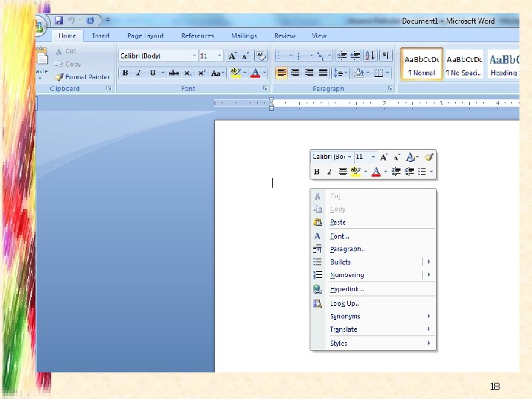Choose Paragraph... from the context menu

tap(373, 249)
